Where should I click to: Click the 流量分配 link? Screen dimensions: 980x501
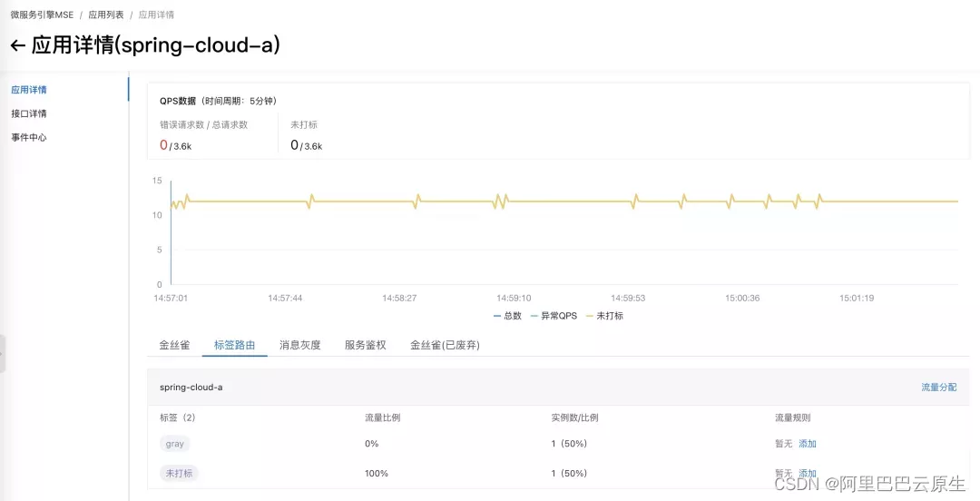pyautogui.click(x=939, y=388)
